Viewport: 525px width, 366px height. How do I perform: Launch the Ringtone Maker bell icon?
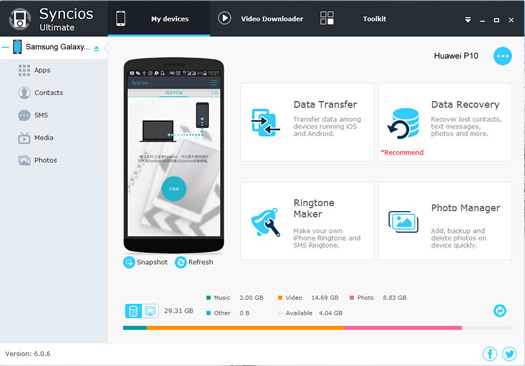[266, 222]
